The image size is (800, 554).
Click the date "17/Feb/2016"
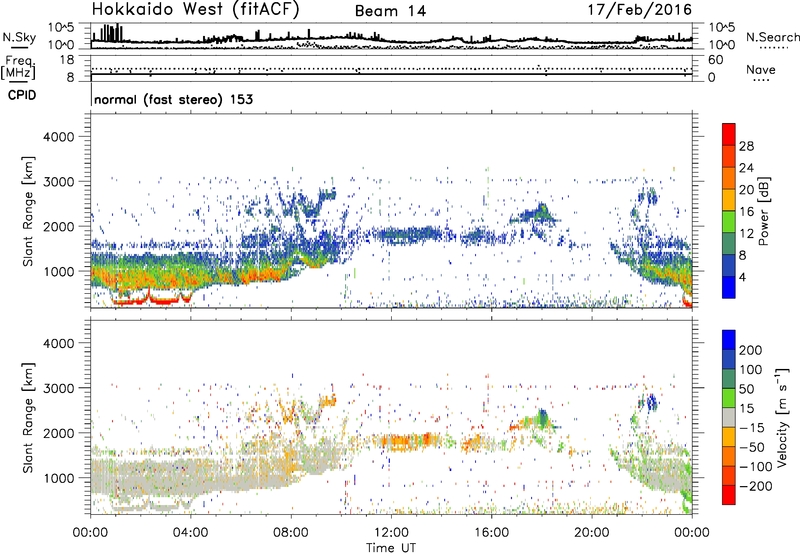(x=640, y=10)
